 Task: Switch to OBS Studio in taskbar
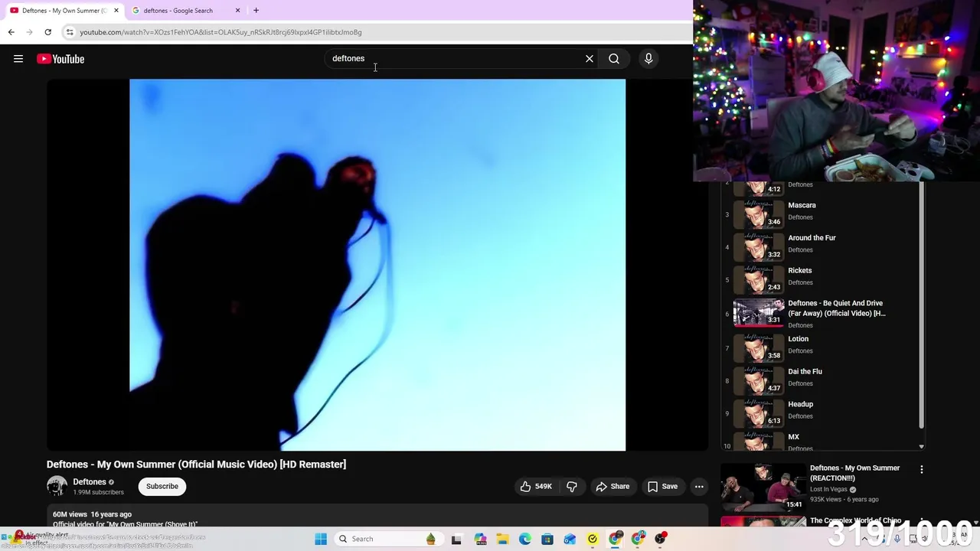tap(660, 539)
